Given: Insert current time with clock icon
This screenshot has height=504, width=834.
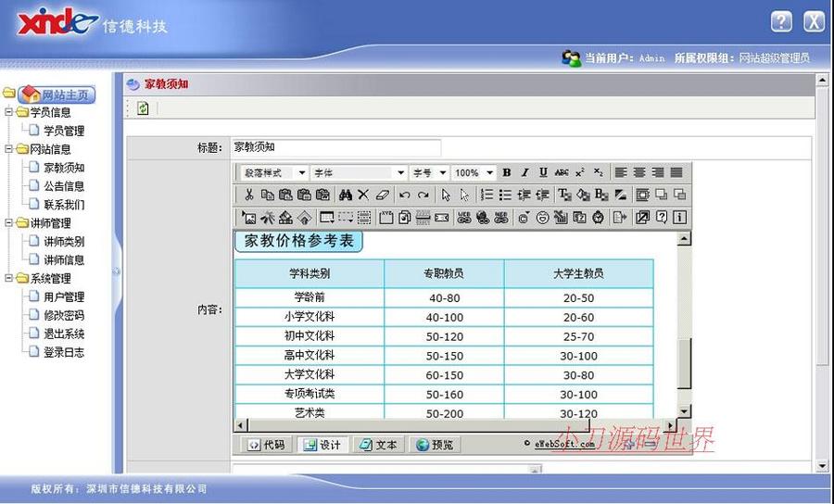Looking at the screenshot, I should pyautogui.click(x=599, y=218).
